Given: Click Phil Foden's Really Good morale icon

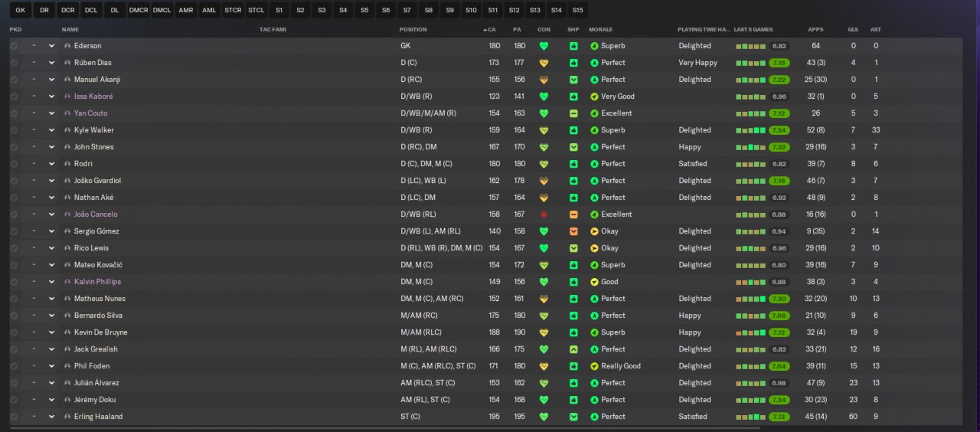Looking at the screenshot, I should tap(594, 366).
